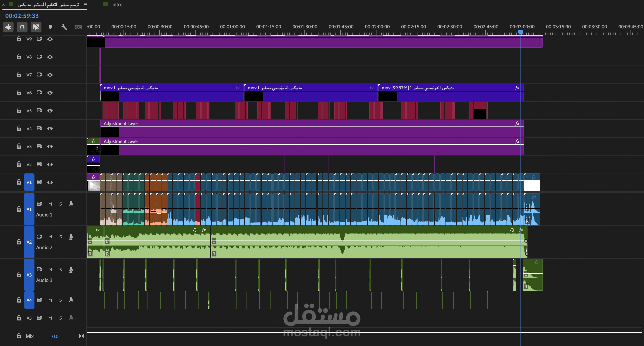Toggle V2 track lock
This screenshot has height=346, width=644.
tap(19, 164)
